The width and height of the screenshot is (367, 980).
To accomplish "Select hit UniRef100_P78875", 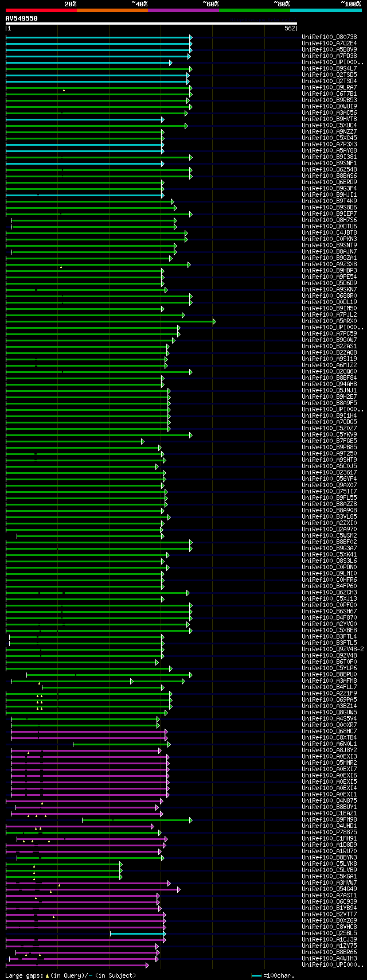I will tap(329, 833).
